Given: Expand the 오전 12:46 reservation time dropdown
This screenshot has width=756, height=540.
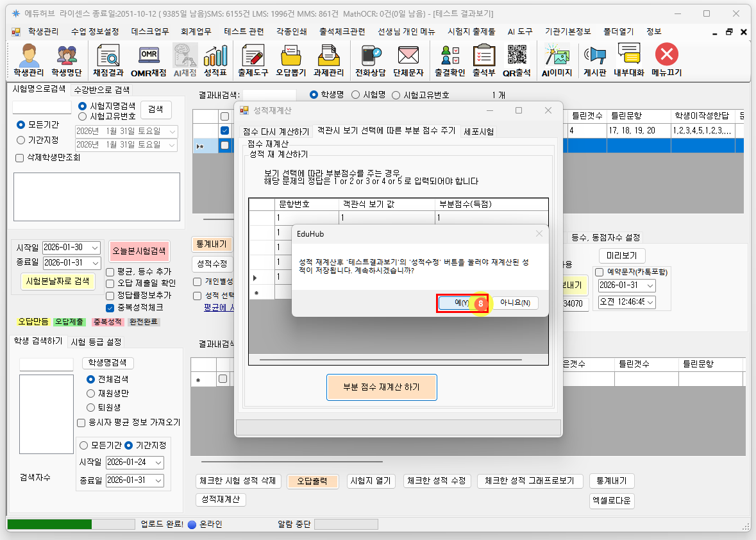Looking at the screenshot, I should click(x=650, y=301).
